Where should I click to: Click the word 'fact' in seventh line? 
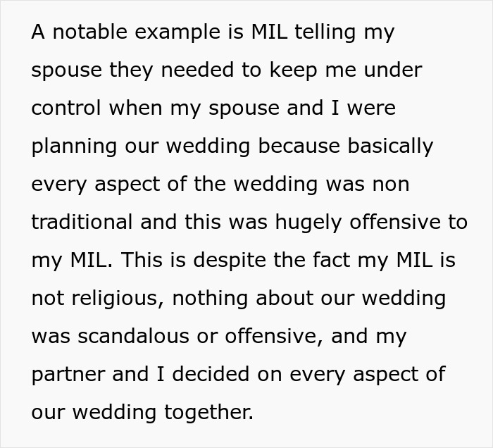pyautogui.click(x=332, y=260)
